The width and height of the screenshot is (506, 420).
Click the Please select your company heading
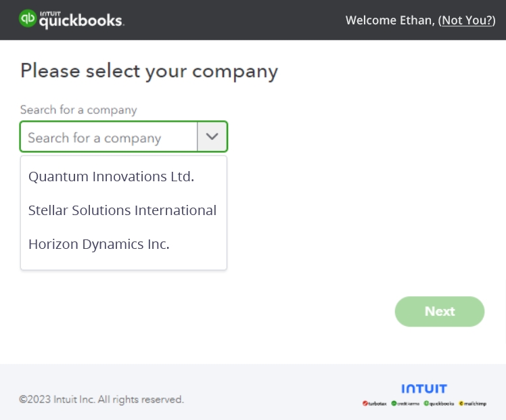click(149, 72)
